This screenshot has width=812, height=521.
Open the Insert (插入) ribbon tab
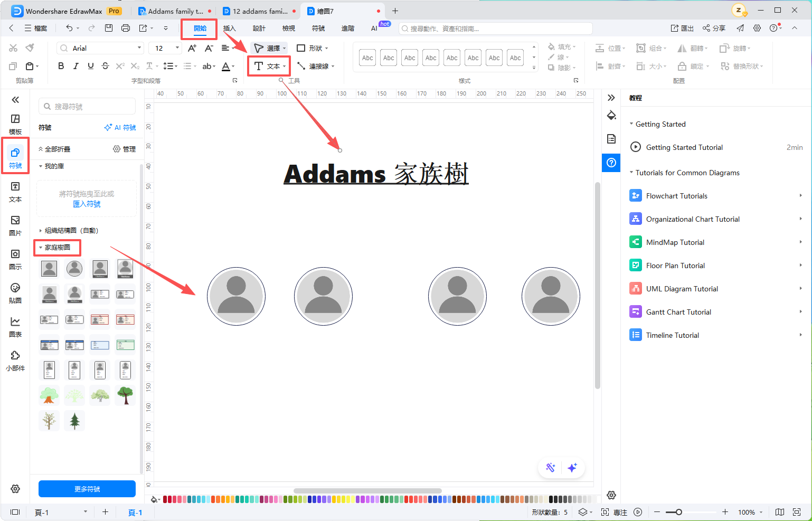[x=229, y=28]
